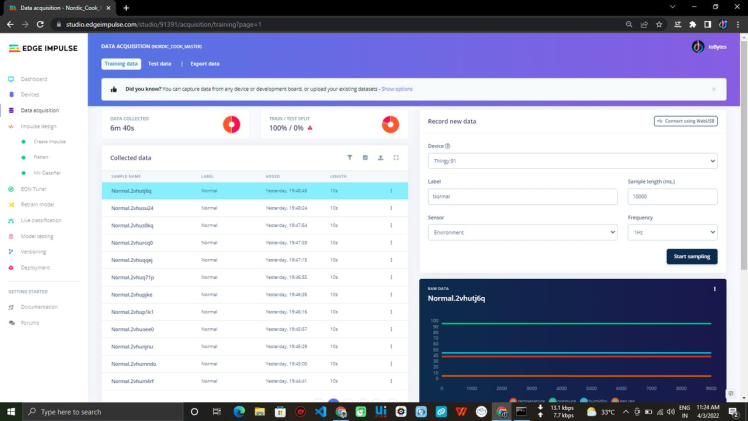The width and height of the screenshot is (748, 421).
Task: Expand the Collected data list to fullscreen
Action: [x=396, y=157]
